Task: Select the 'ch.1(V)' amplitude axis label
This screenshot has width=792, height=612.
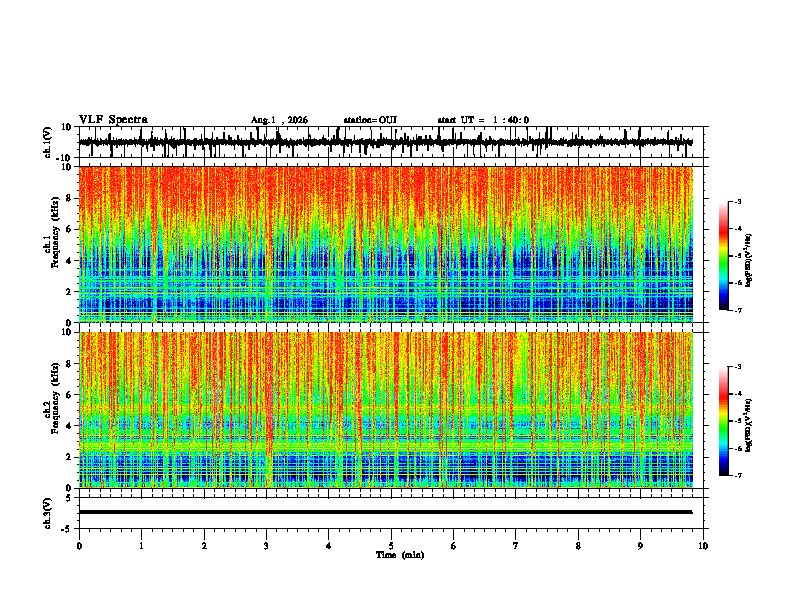Action: (x=48, y=144)
